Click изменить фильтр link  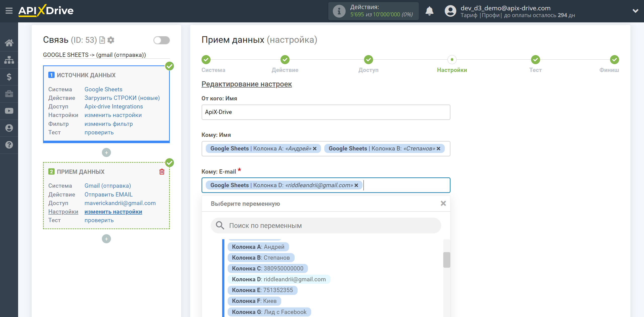tap(108, 124)
